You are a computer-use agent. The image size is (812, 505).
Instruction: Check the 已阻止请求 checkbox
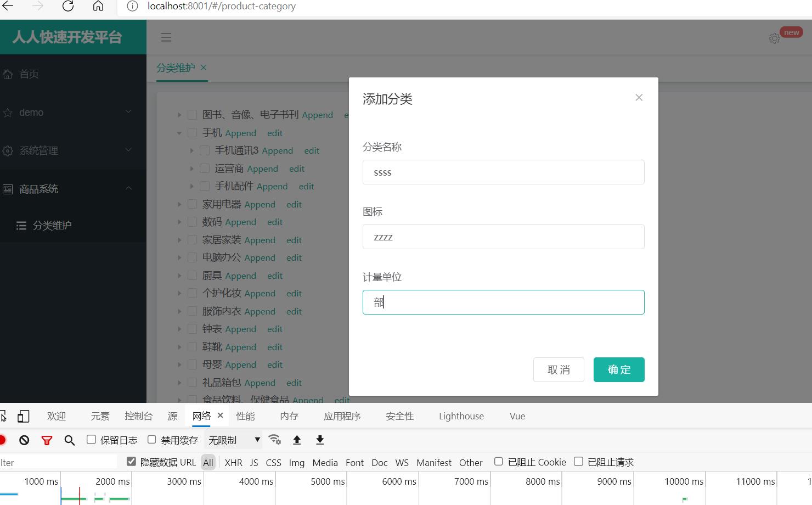click(578, 461)
